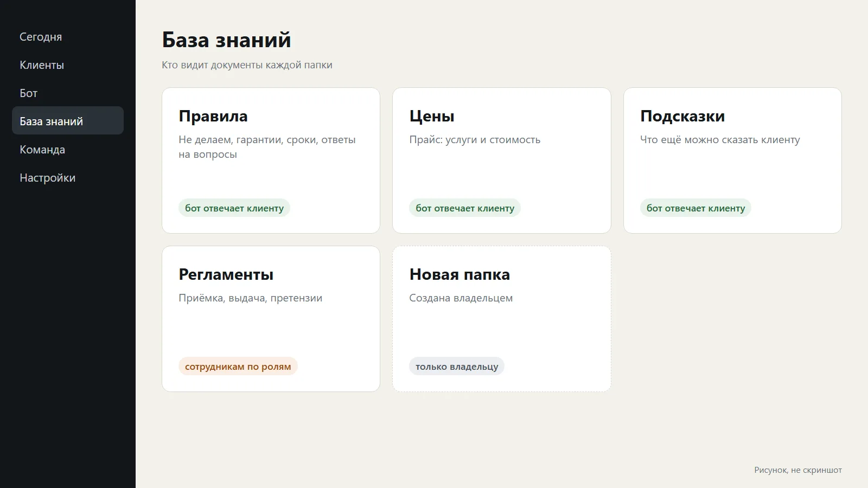
Task: Open the Подсказки folder card title
Action: (x=682, y=116)
